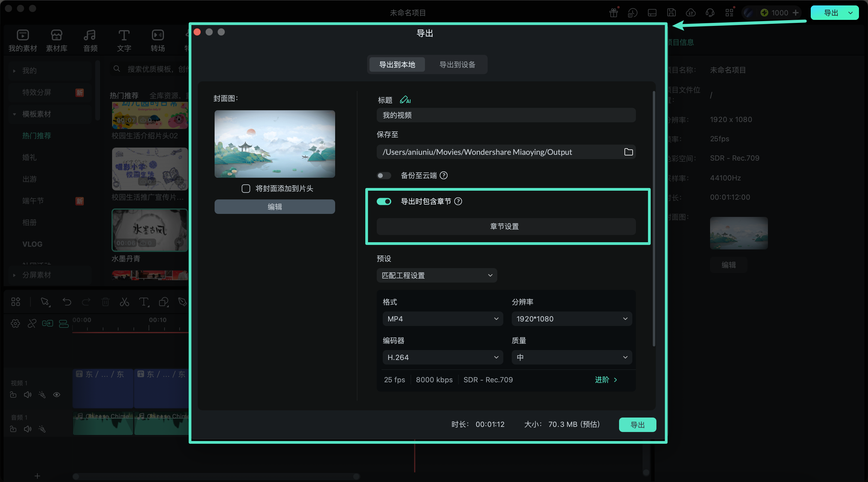Image resolution: width=868 pixels, height=482 pixels.
Task: Expand the 分屏素材 tree item
Action: (x=14, y=275)
